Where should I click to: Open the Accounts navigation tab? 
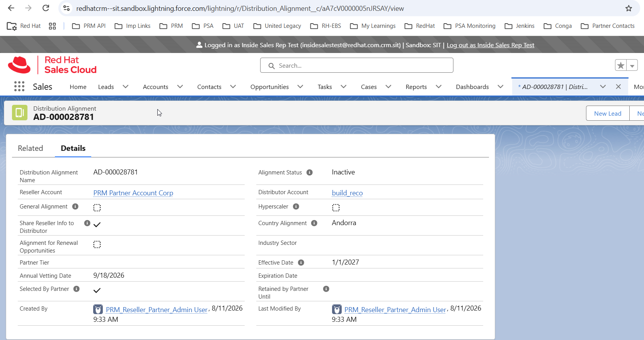click(x=155, y=87)
